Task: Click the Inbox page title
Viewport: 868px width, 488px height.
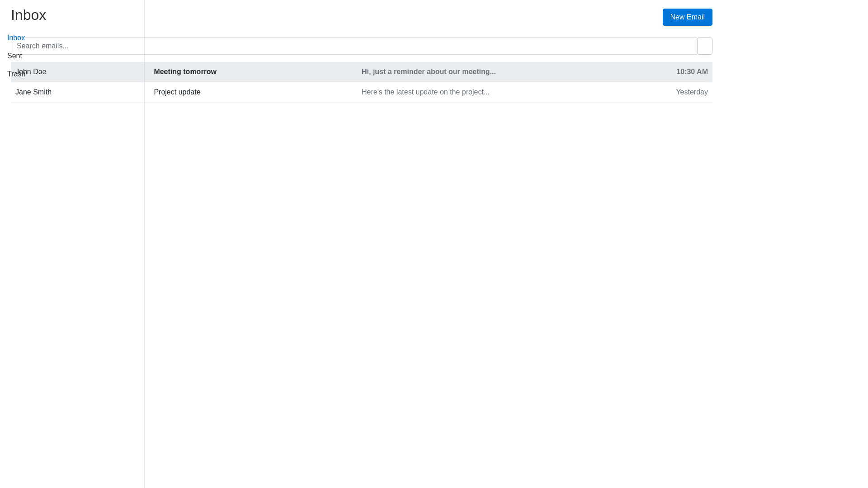Action: pyautogui.click(x=28, y=15)
